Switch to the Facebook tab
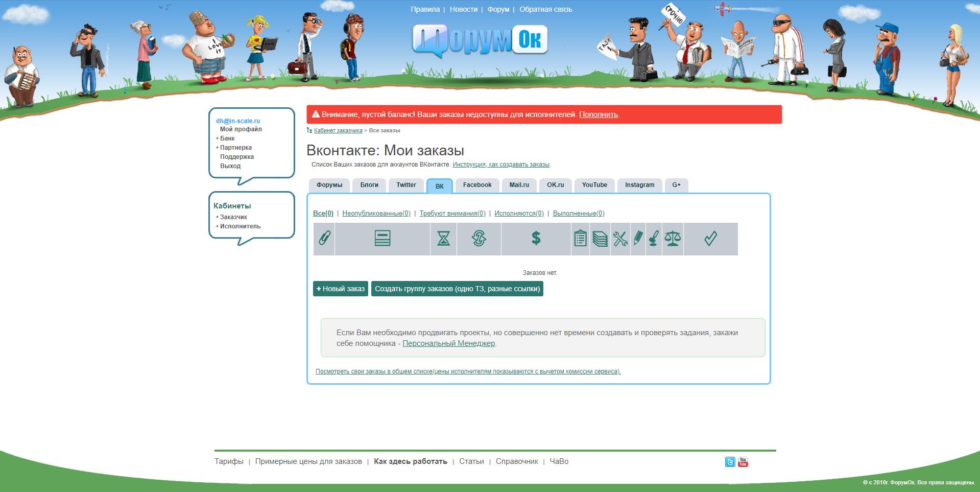Viewport: 980px width, 492px height. pos(477,185)
